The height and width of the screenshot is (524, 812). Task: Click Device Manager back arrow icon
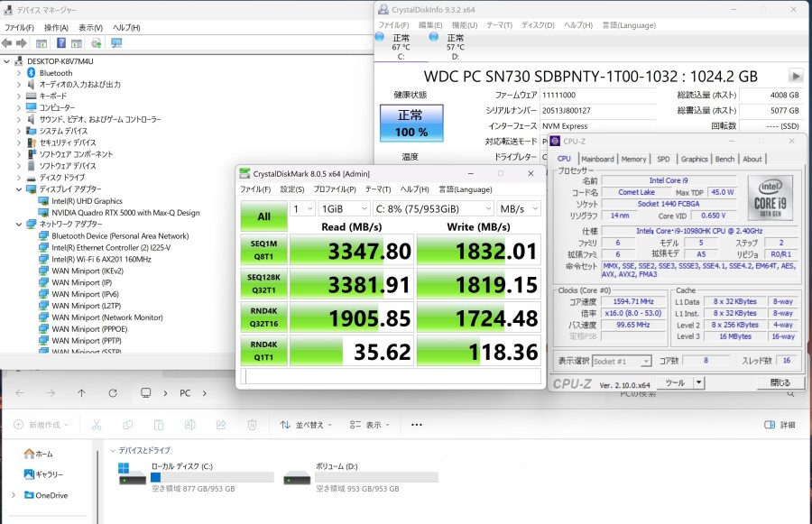pyautogui.click(x=6, y=43)
